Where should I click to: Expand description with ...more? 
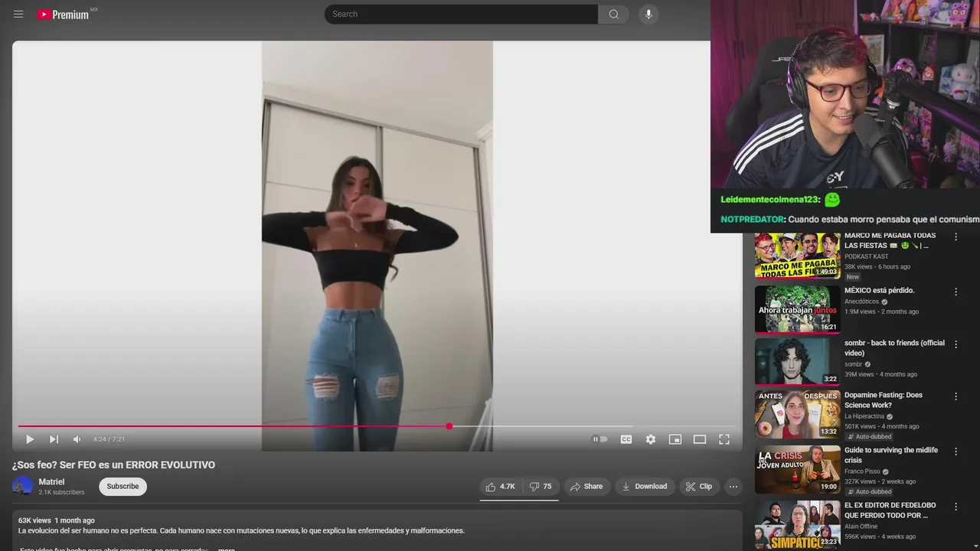(226, 549)
